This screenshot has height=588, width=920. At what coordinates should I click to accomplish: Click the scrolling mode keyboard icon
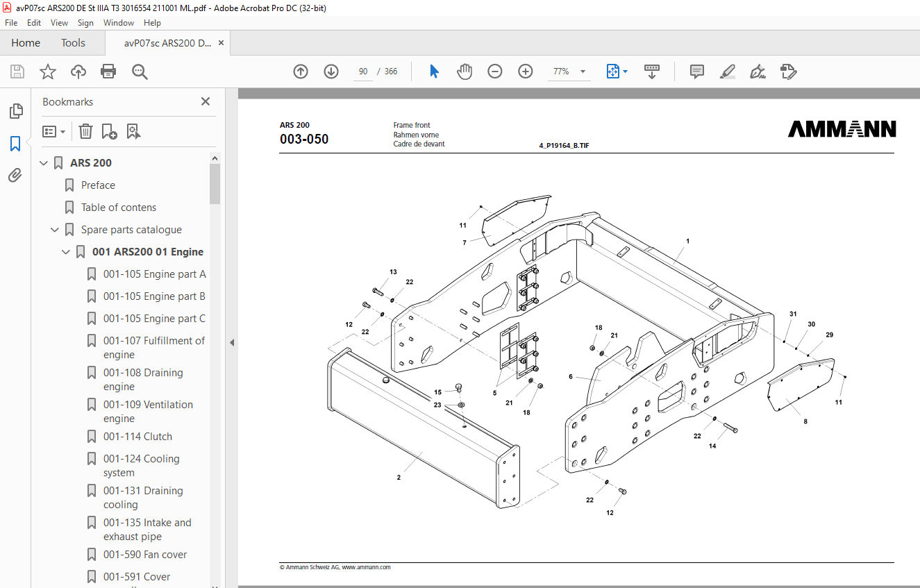pyautogui.click(x=652, y=72)
